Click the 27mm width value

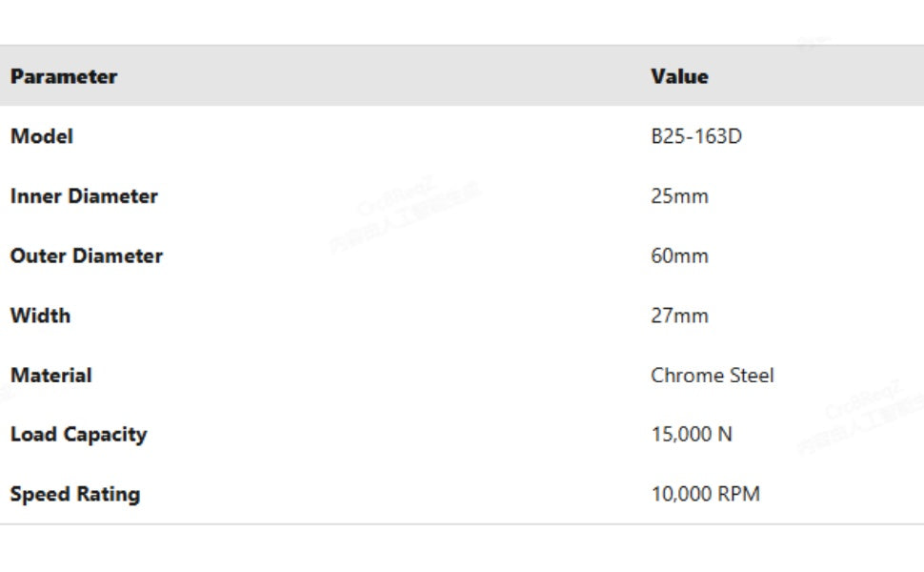(x=679, y=316)
